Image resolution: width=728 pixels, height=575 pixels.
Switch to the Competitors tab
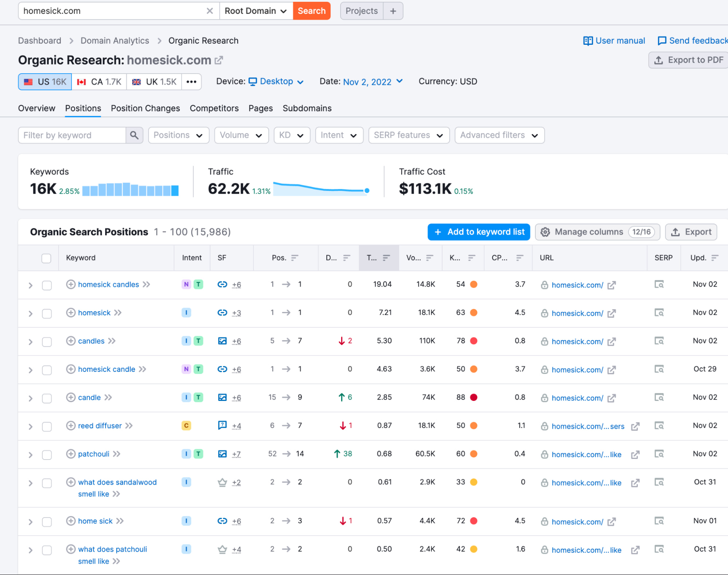click(214, 108)
